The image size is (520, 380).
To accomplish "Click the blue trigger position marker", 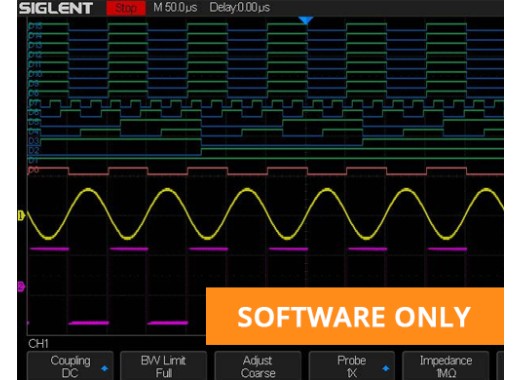I will [x=306, y=20].
